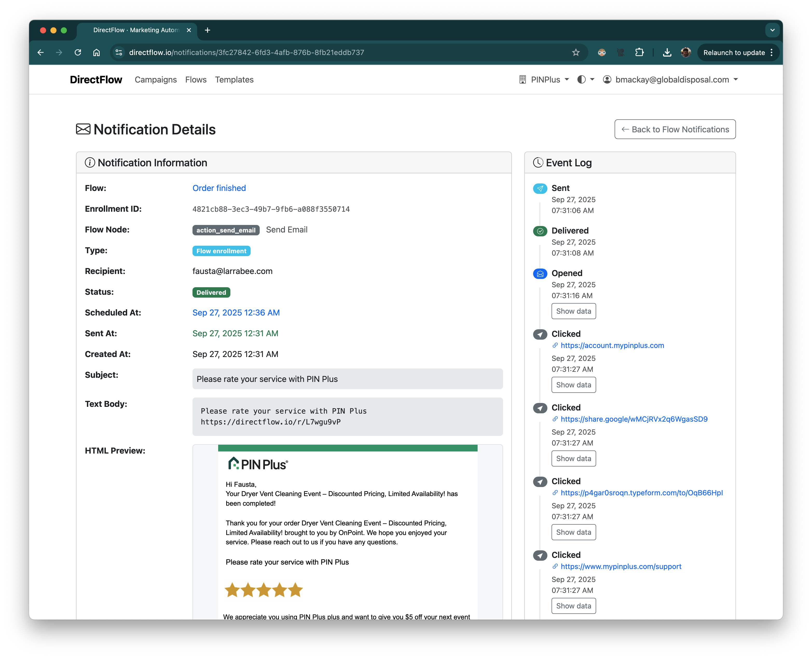
Task: Go to the Templates nav item
Action: pos(234,80)
